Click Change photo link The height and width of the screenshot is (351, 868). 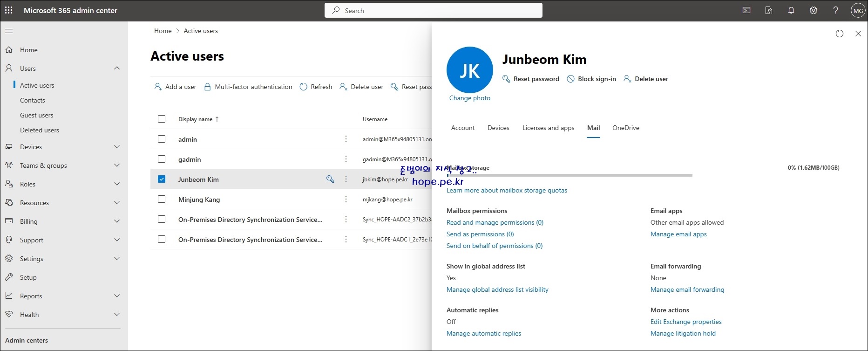[470, 98]
